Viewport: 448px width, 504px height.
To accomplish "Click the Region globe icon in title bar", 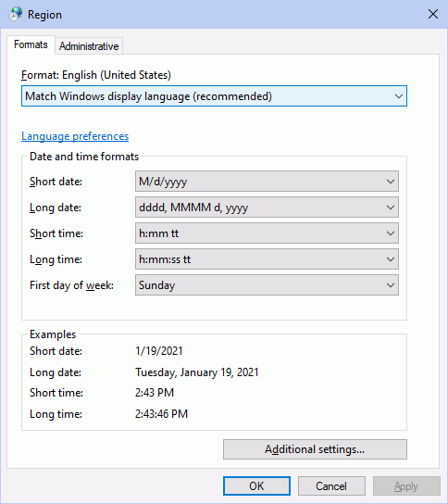I will pyautogui.click(x=16, y=14).
